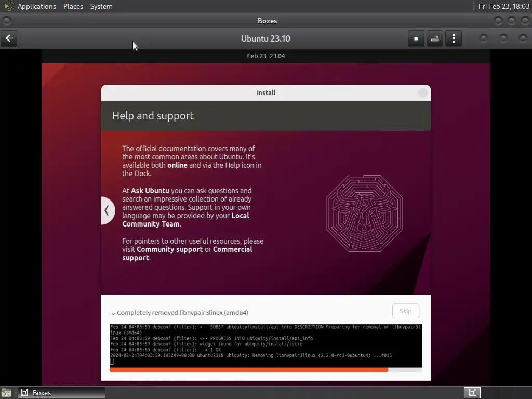Show previous installer slide with left chevron

[107, 210]
